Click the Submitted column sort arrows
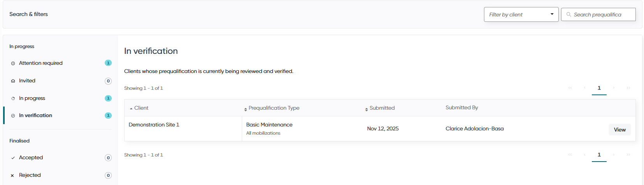644x185 pixels. tap(366, 109)
